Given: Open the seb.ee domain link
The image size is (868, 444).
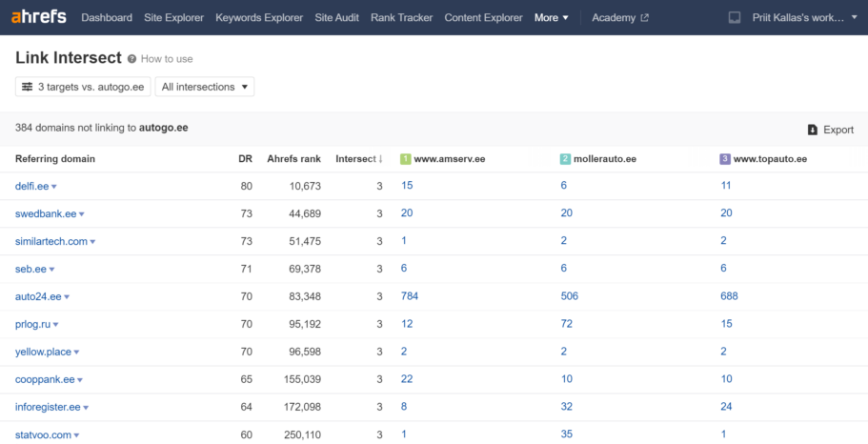Looking at the screenshot, I should point(30,269).
